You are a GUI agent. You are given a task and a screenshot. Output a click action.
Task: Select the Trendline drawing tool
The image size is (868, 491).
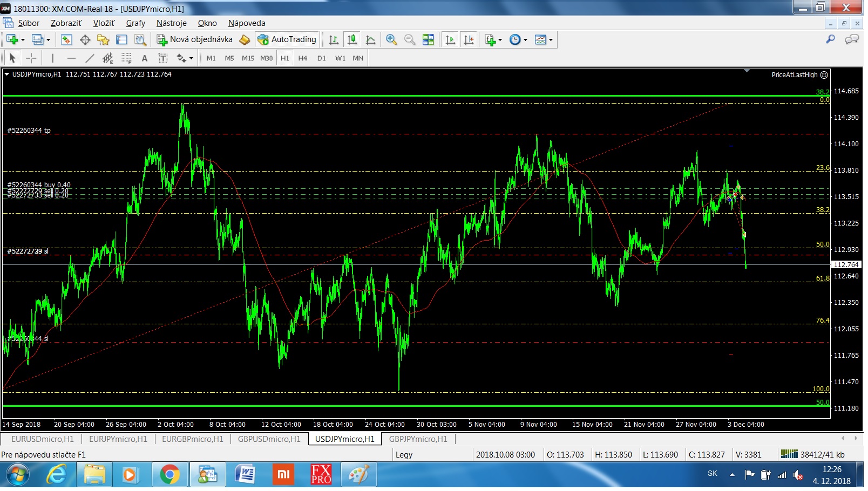[x=90, y=58]
